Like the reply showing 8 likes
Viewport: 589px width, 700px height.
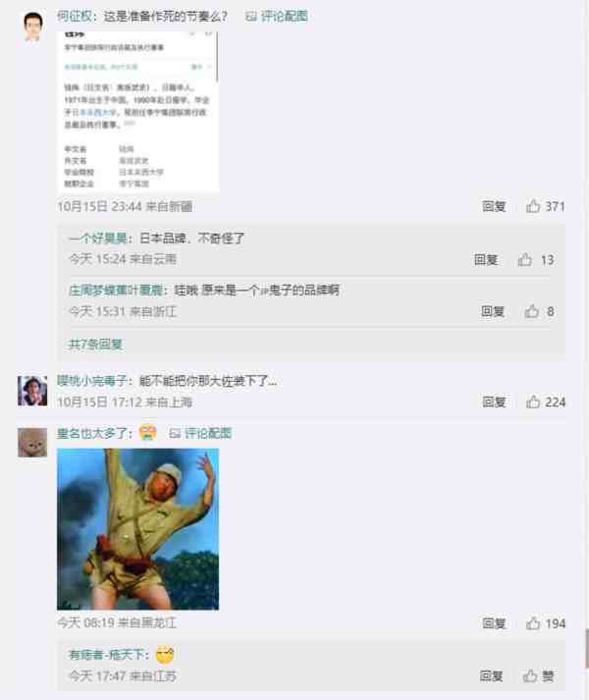[540, 311]
